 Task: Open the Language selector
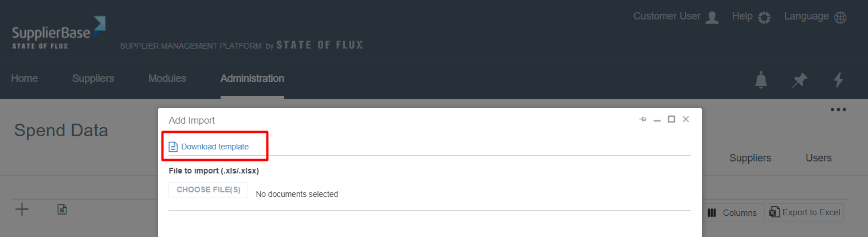(x=815, y=17)
